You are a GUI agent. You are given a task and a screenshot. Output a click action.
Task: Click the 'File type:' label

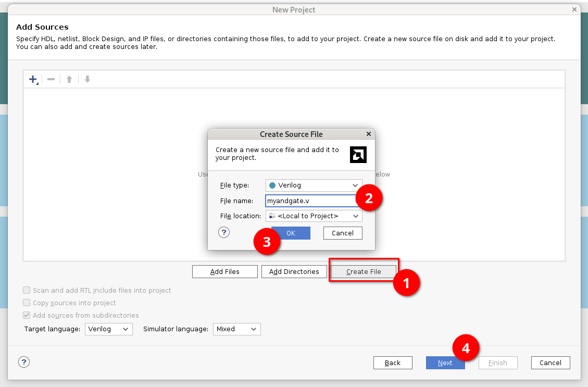pyautogui.click(x=234, y=185)
